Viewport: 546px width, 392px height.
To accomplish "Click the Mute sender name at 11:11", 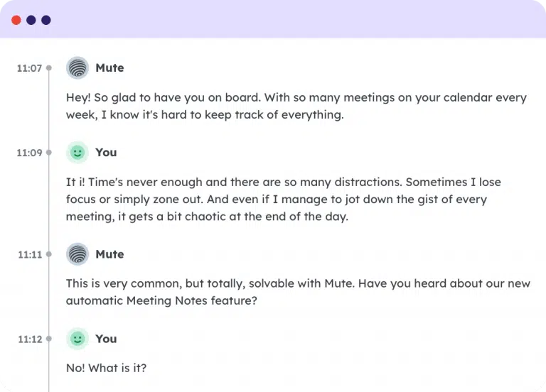I will click(109, 254).
